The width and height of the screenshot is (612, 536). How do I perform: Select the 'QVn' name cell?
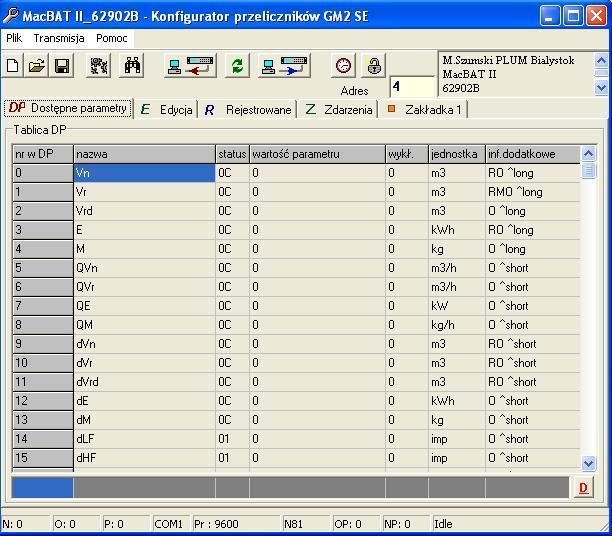144,268
